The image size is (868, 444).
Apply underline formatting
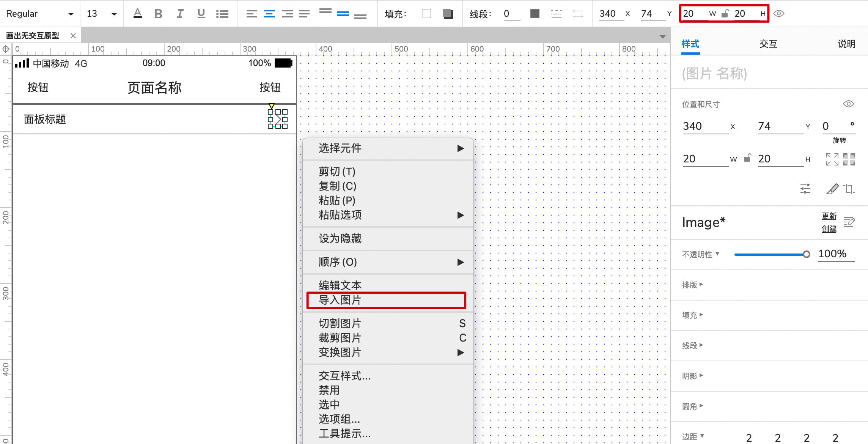[201, 13]
